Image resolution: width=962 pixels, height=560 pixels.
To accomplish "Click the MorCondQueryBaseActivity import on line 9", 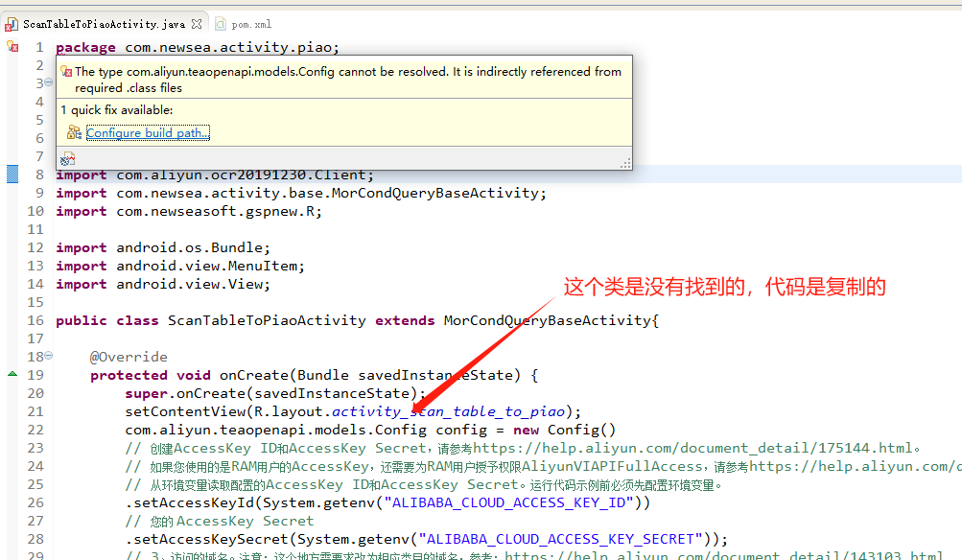I will coord(300,193).
